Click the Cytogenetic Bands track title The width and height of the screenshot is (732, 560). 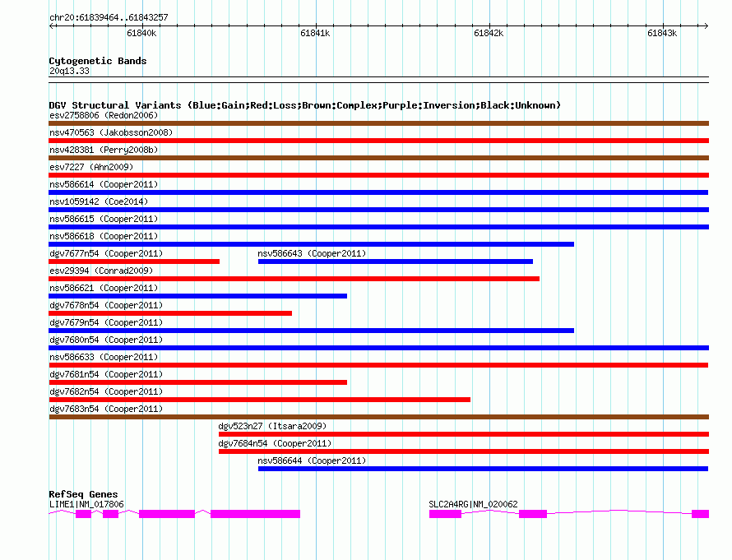pos(98,61)
